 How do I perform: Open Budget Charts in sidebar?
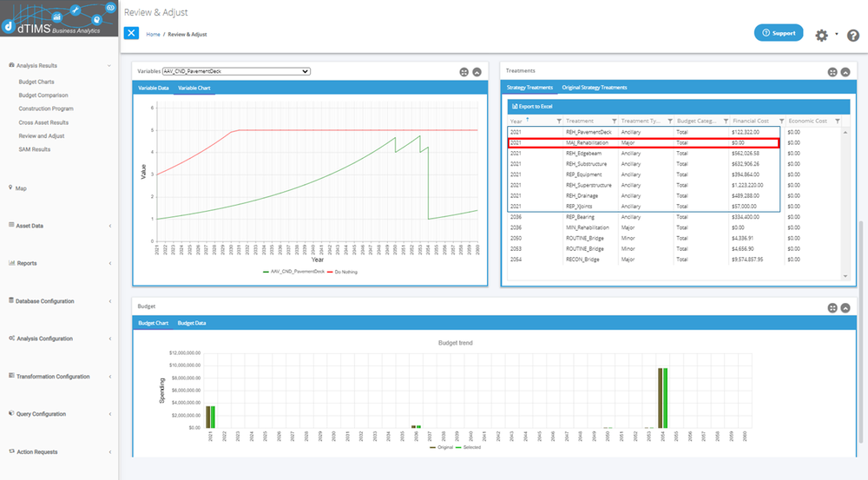[x=36, y=82]
